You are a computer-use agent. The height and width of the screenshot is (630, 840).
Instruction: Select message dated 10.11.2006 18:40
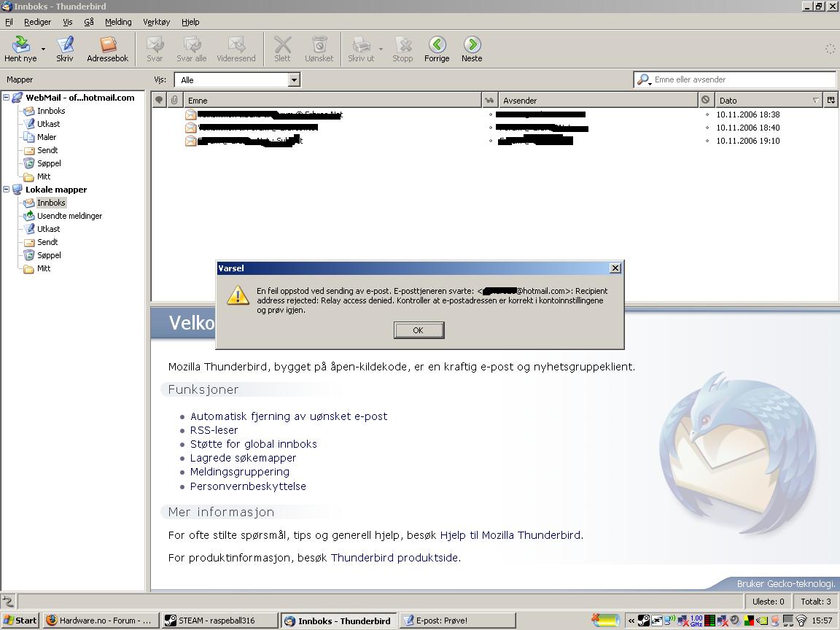pyautogui.click(x=495, y=128)
